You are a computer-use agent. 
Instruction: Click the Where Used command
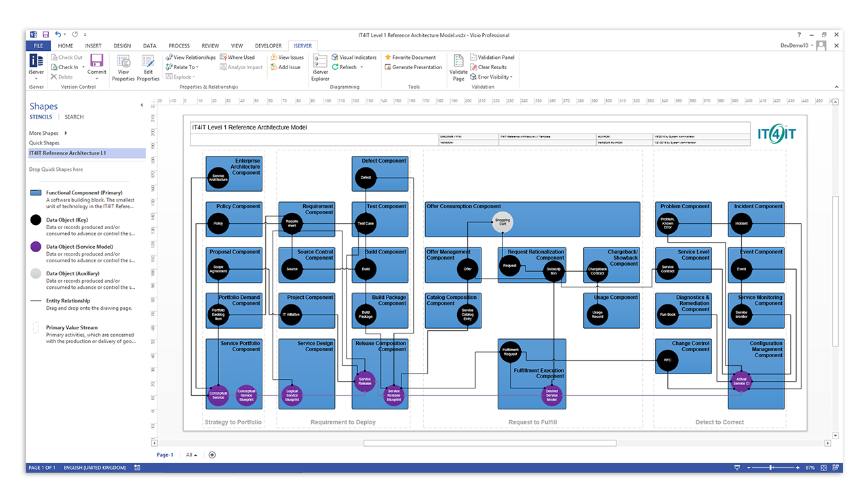click(x=237, y=58)
